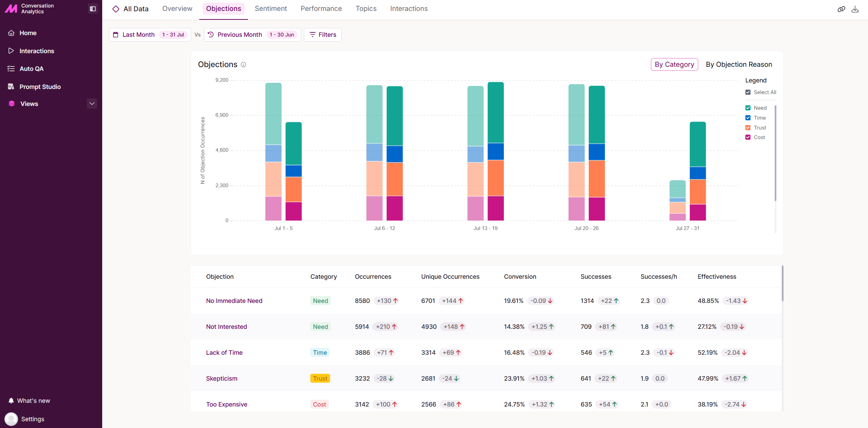Image resolution: width=868 pixels, height=428 pixels.
Task: Click the dark teal Need bar for Jul 27 - 31
Action: [x=698, y=144]
